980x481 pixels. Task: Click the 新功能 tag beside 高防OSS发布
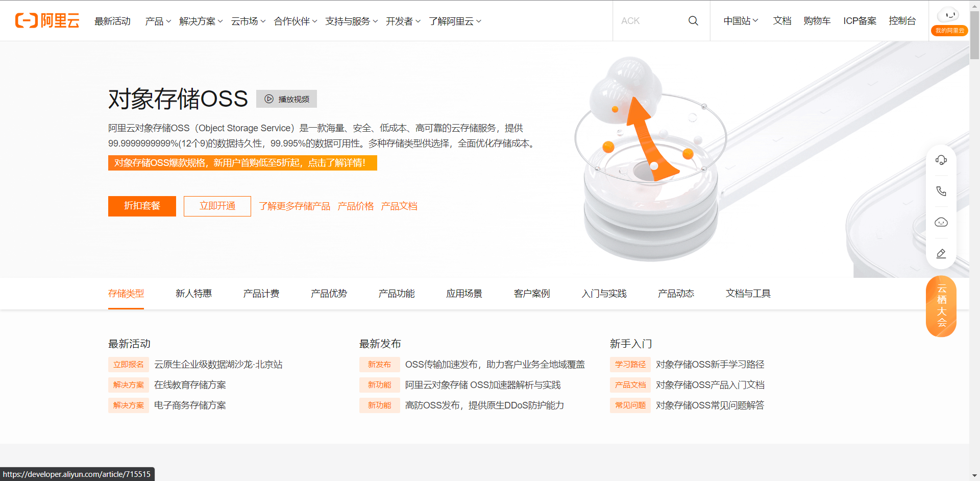pos(380,405)
